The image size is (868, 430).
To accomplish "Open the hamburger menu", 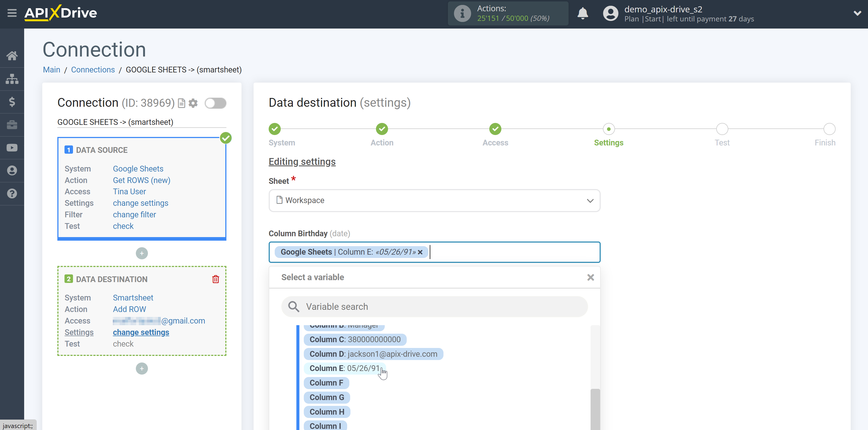I will coord(12,13).
